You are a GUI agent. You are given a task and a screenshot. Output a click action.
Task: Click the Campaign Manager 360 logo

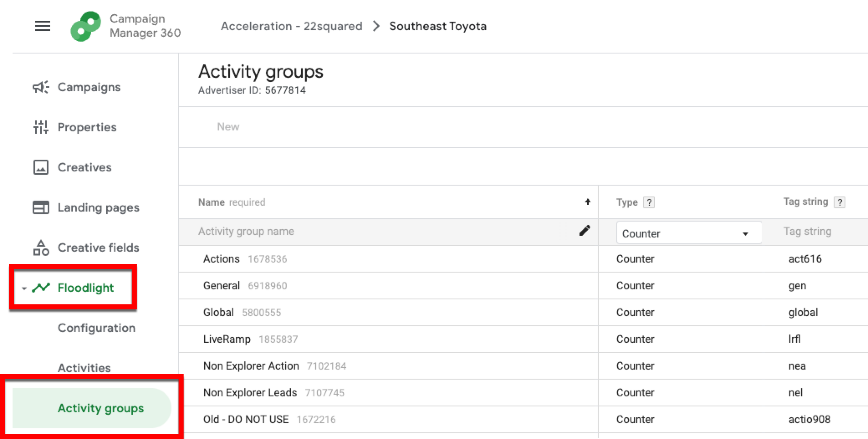[86, 26]
